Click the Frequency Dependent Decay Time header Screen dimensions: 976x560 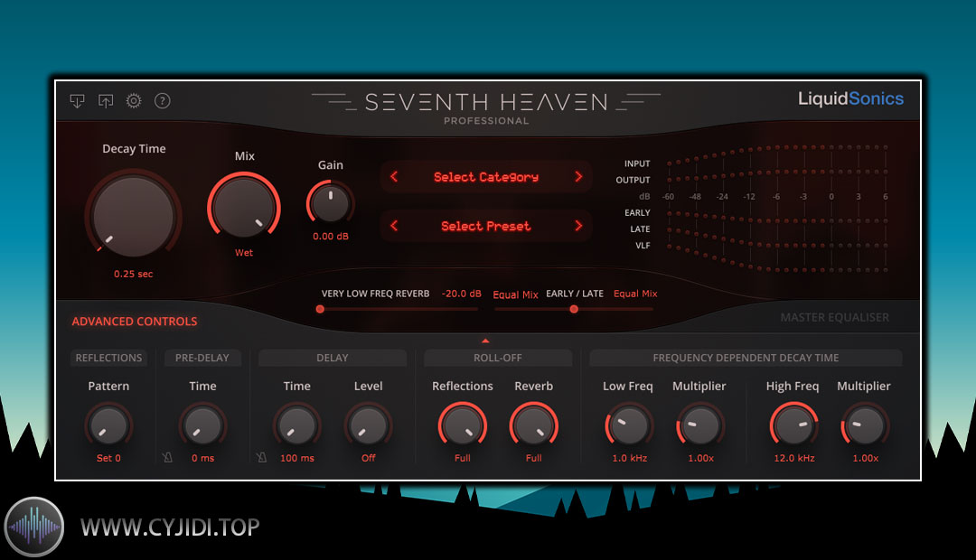(746, 358)
